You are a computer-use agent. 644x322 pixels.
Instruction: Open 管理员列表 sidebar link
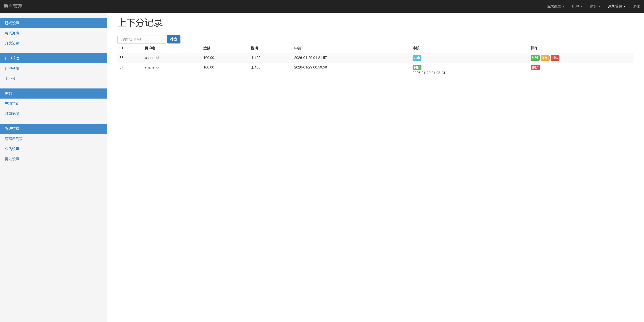pyautogui.click(x=14, y=139)
